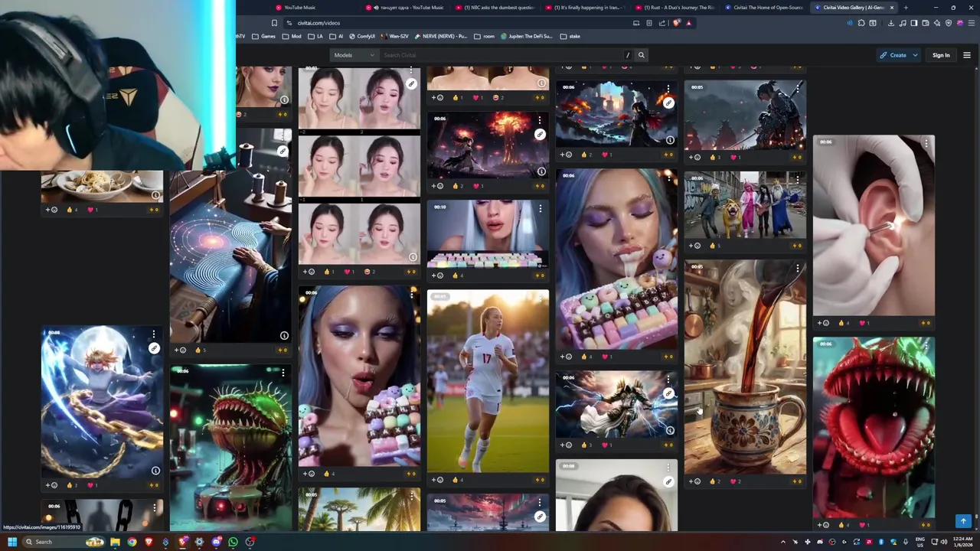Add reaction on the soccer player card
The height and width of the screenshot is (551, 980).
(x=438, y=480)
